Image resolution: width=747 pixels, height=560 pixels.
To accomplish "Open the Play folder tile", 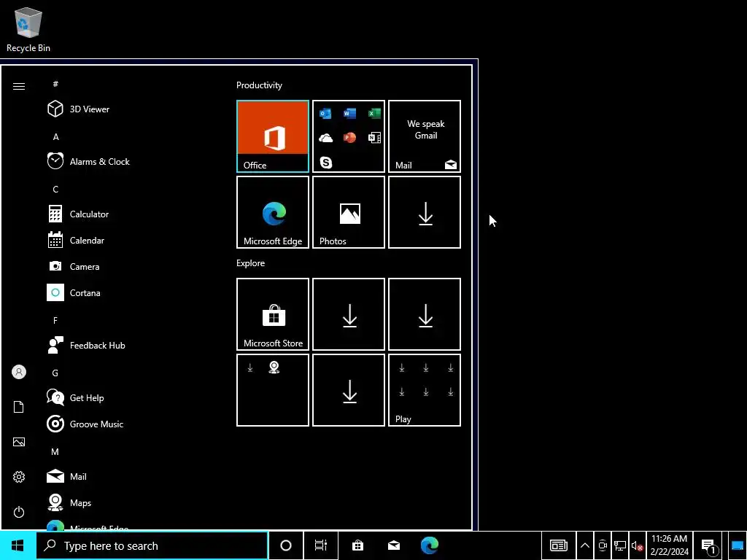I will (x=425, y=390).
